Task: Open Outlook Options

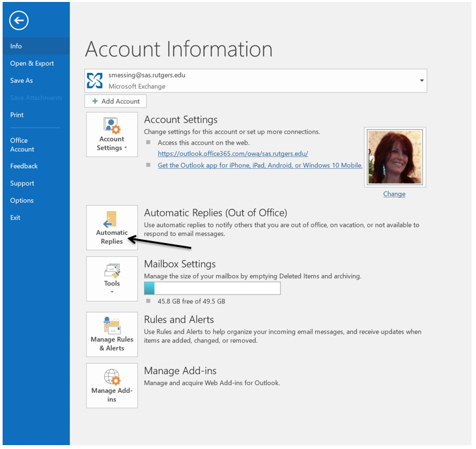Action: (21, 201)
